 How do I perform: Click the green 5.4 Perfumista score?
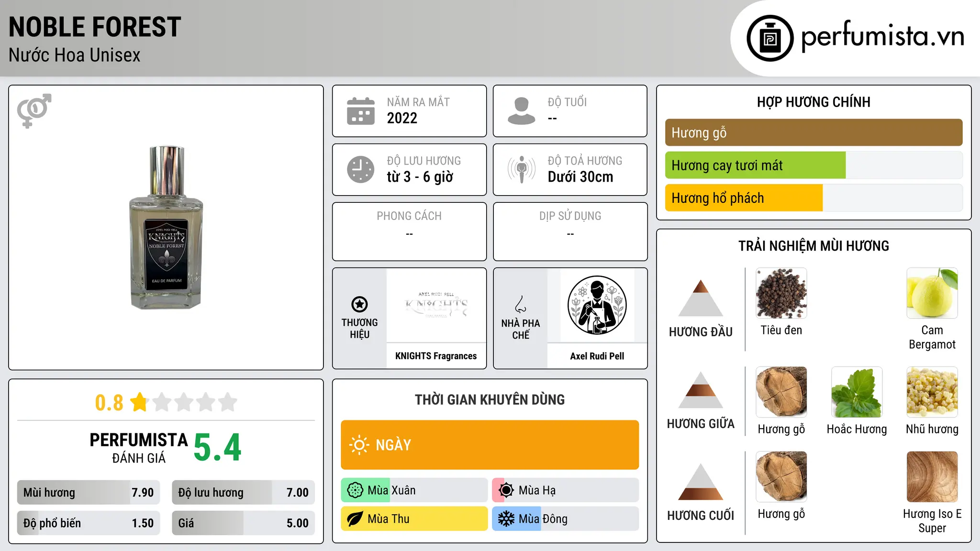(x=218, y=448)
